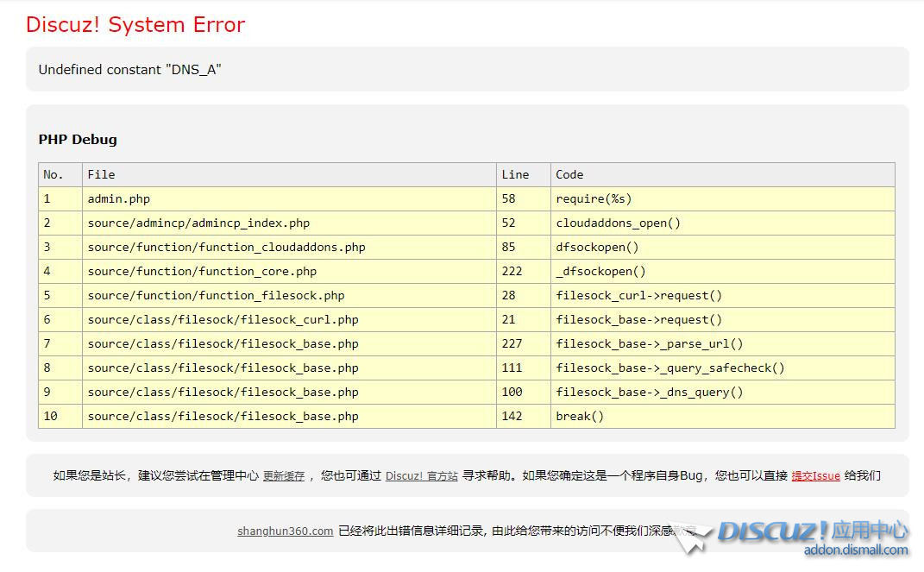Open the Discuz! 官方站 link

(421, 476)
